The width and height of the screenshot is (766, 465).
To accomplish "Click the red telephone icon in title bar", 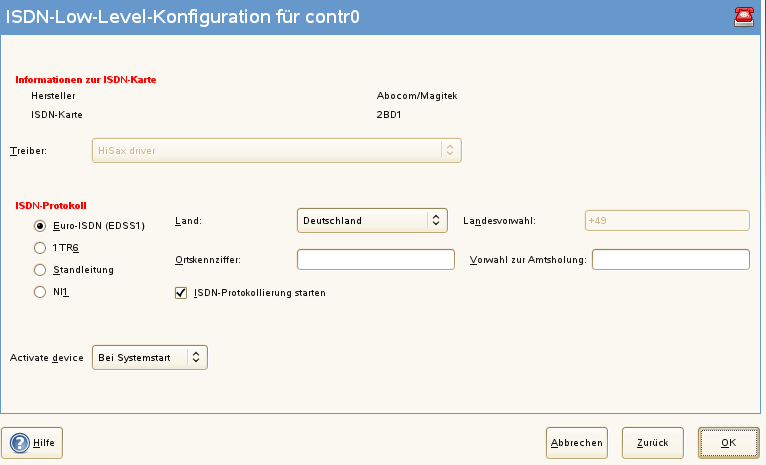I will coord(743,14).
